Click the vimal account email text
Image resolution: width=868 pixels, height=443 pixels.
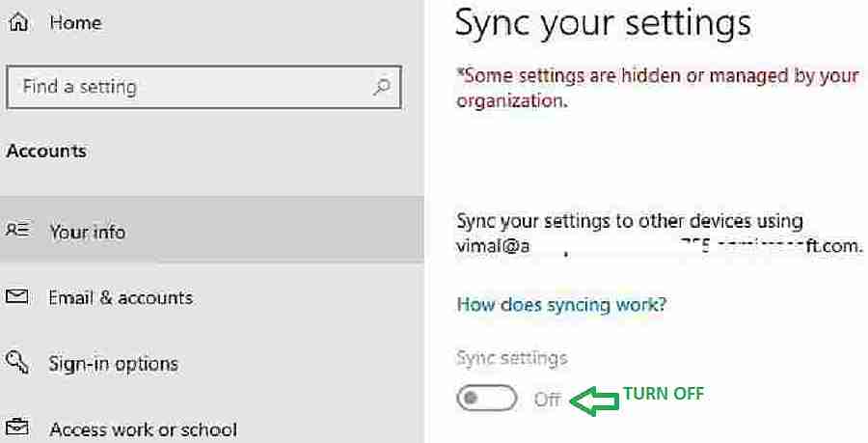click(x=660, y=245)
